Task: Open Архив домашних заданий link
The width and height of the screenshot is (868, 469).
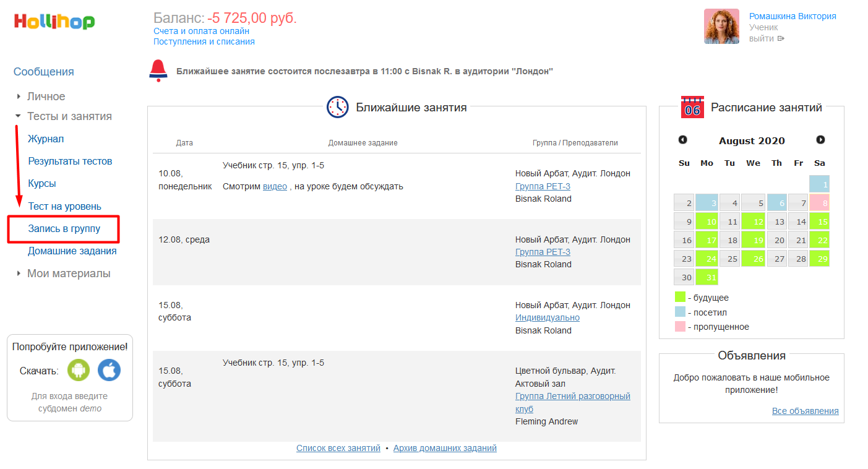Action: point(445,448)
